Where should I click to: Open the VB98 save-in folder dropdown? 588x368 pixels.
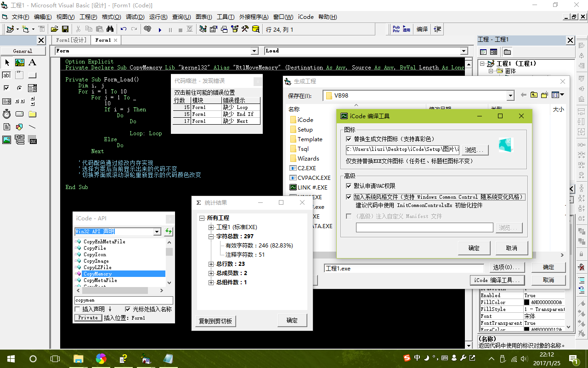tap(510, 96)
